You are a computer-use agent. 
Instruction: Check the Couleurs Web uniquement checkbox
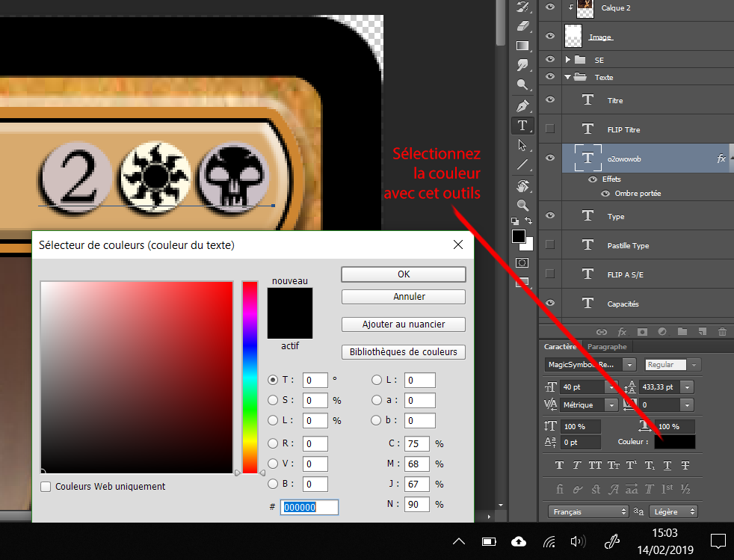[x=46, y=487]
